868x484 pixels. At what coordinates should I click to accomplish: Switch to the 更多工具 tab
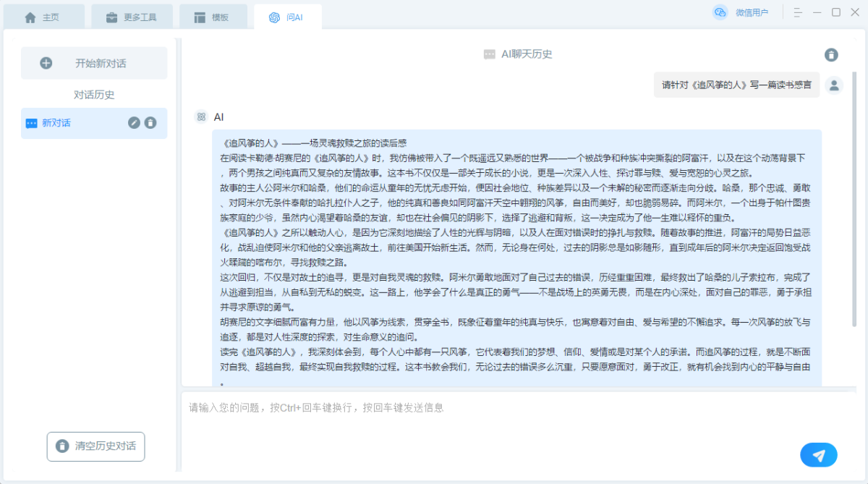point(130,17)
